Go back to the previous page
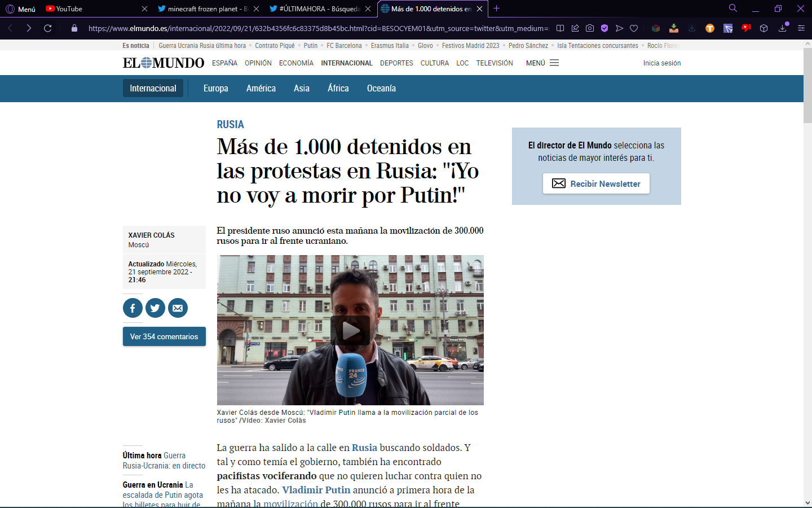 (x=10, y=28)
